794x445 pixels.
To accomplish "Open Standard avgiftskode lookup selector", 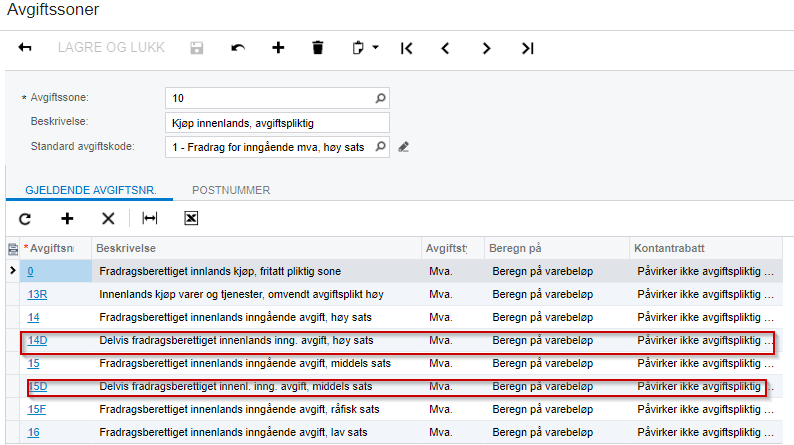I will 380,146.
